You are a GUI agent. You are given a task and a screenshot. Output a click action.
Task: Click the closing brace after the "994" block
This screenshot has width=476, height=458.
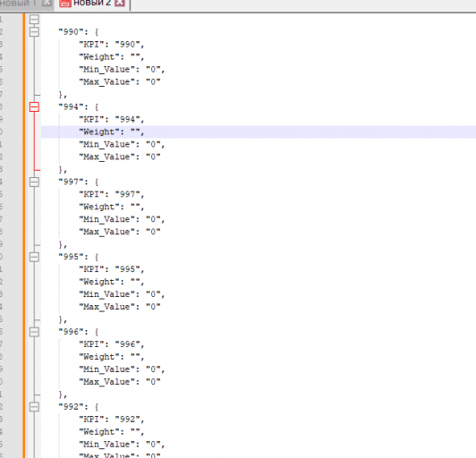pos(63,170)
